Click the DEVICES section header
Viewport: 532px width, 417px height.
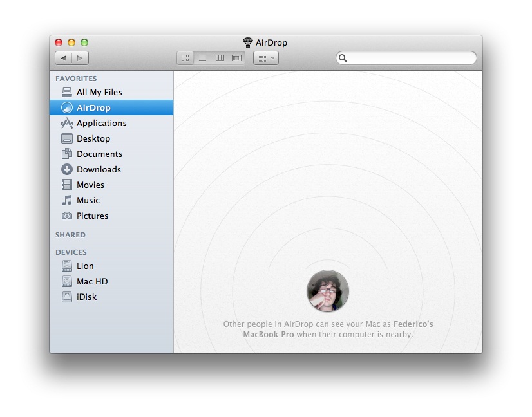coord(71,252)
